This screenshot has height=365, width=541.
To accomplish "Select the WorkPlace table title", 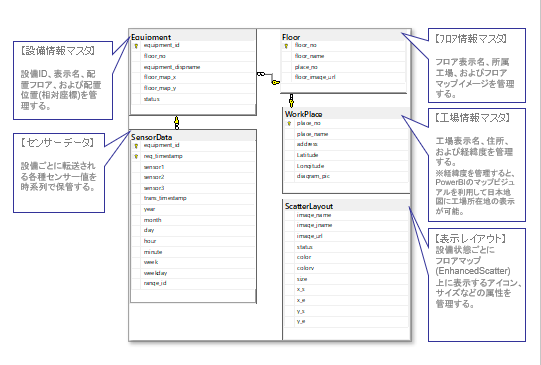I will pyautogui.click(x=304, y=114).
